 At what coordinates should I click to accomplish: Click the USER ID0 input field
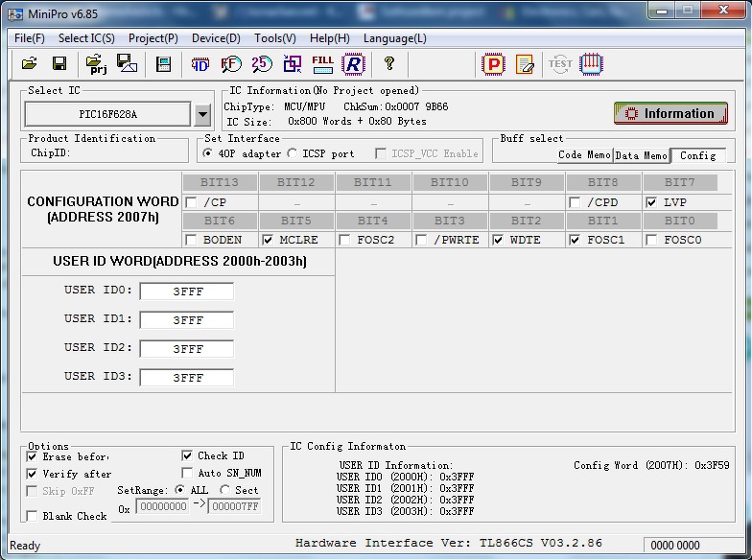point(186,292)
